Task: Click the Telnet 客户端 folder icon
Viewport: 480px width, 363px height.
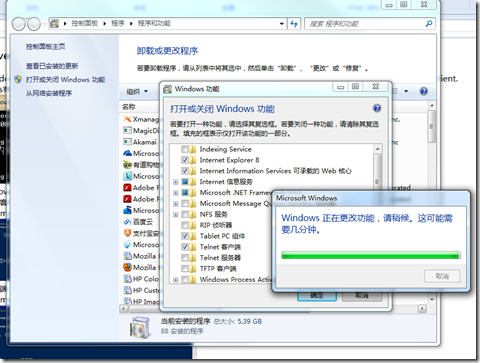Action: [193, 247]
